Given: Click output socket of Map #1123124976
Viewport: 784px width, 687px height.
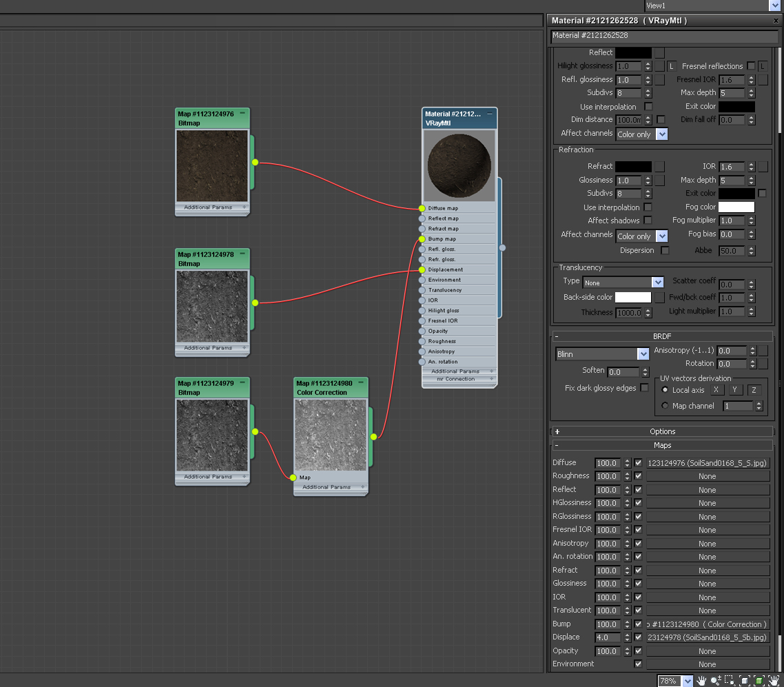Looking at the screenshot, I should click(255, 162).
